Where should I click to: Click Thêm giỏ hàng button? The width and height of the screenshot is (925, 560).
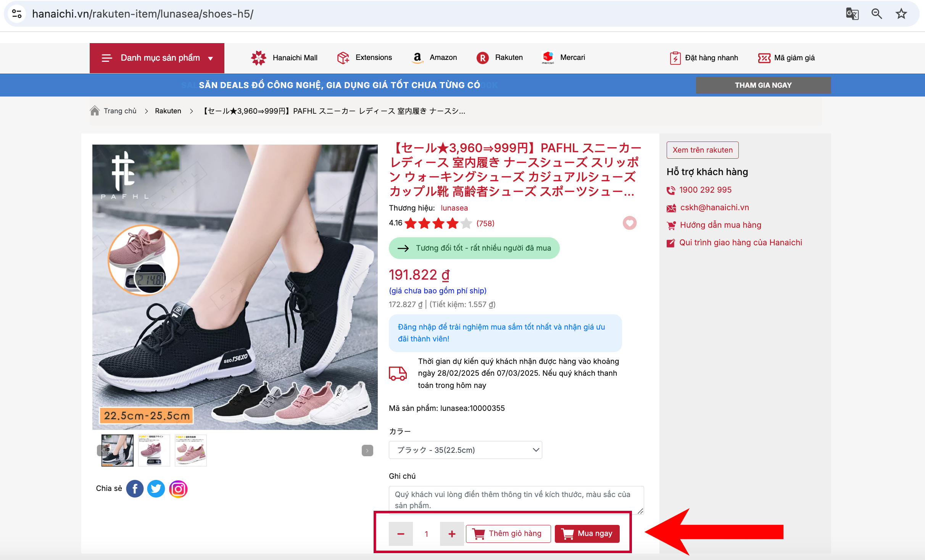508,534
